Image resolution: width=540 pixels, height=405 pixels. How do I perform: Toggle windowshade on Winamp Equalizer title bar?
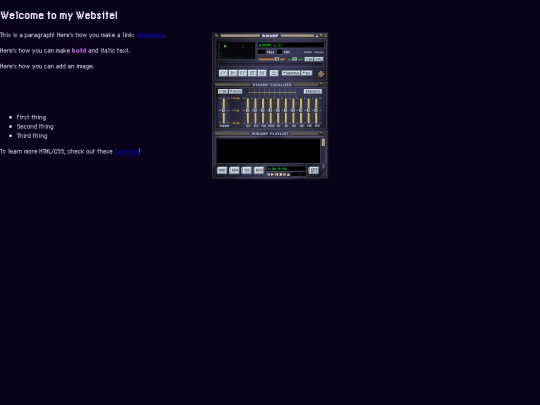[x=321, y=84]
